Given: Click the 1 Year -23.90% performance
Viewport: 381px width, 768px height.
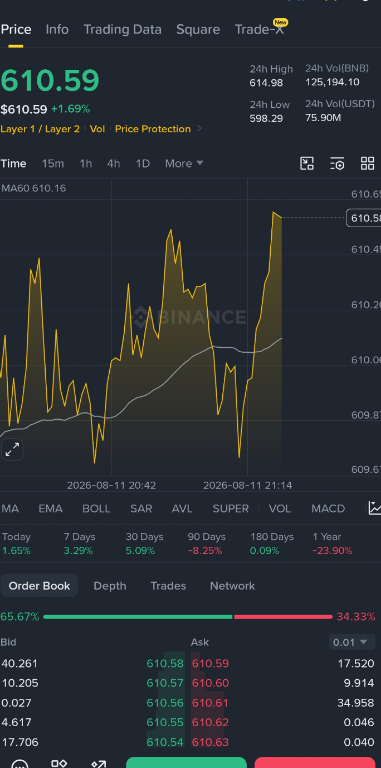Looking at the screenshot, I should click(x=332, y=544).
